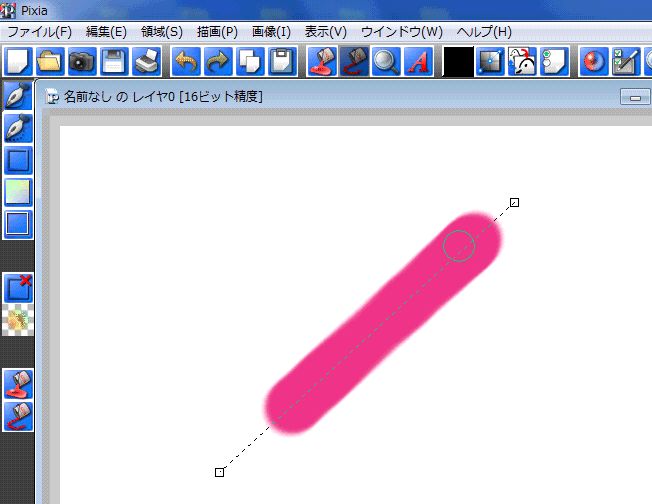652x504 pixels.
Task: Open the 表示(V) menu
Action: (326, 32)
